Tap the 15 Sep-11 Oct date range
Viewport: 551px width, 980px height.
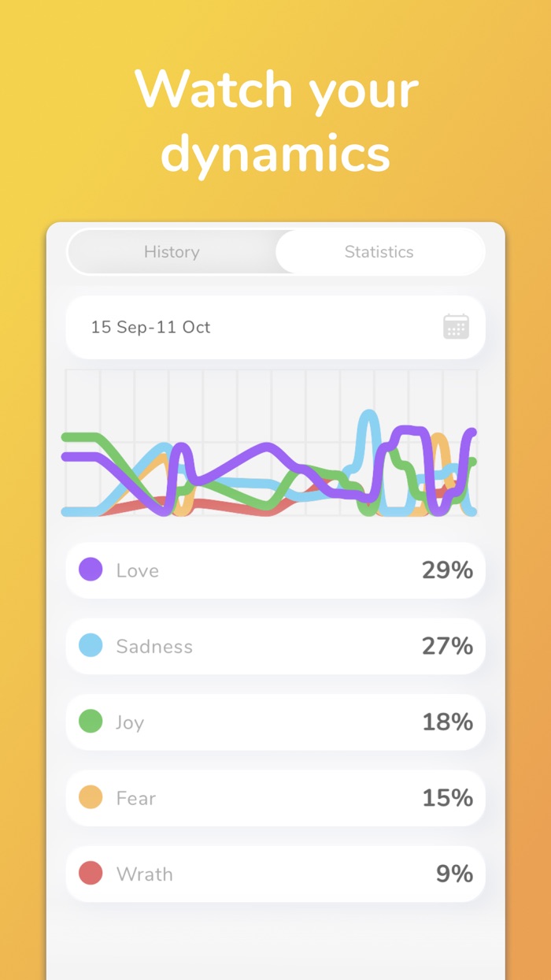click(150, 327)
